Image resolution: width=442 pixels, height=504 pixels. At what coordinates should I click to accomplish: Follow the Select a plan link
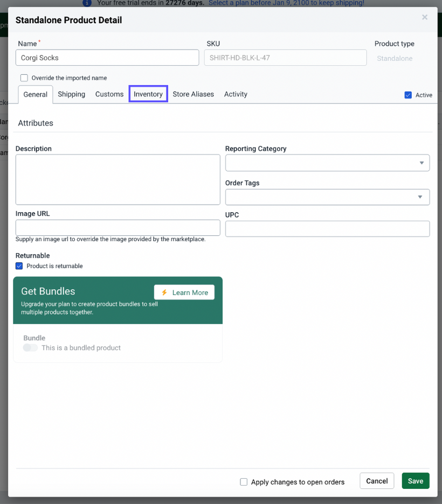point(286,3)
